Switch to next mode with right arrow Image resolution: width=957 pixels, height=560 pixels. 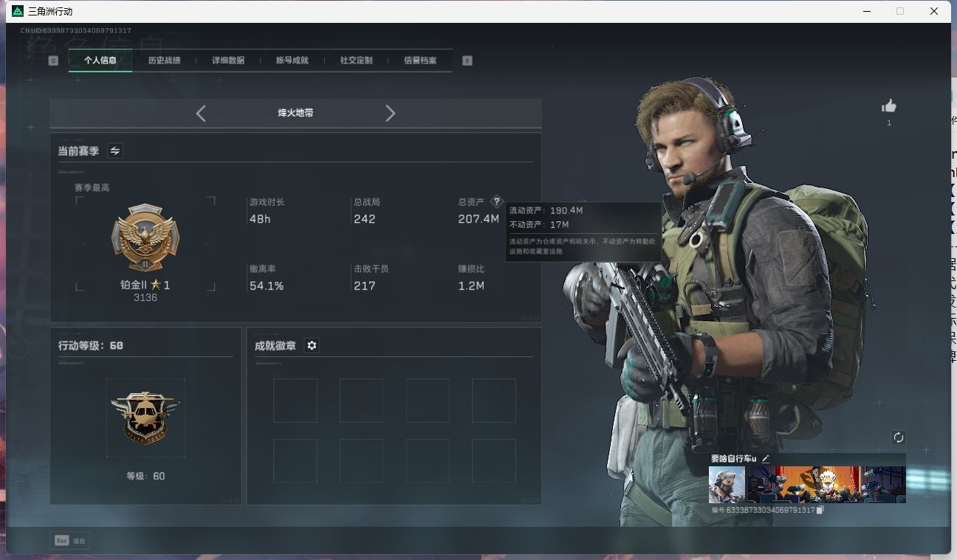tap(391, 113)
